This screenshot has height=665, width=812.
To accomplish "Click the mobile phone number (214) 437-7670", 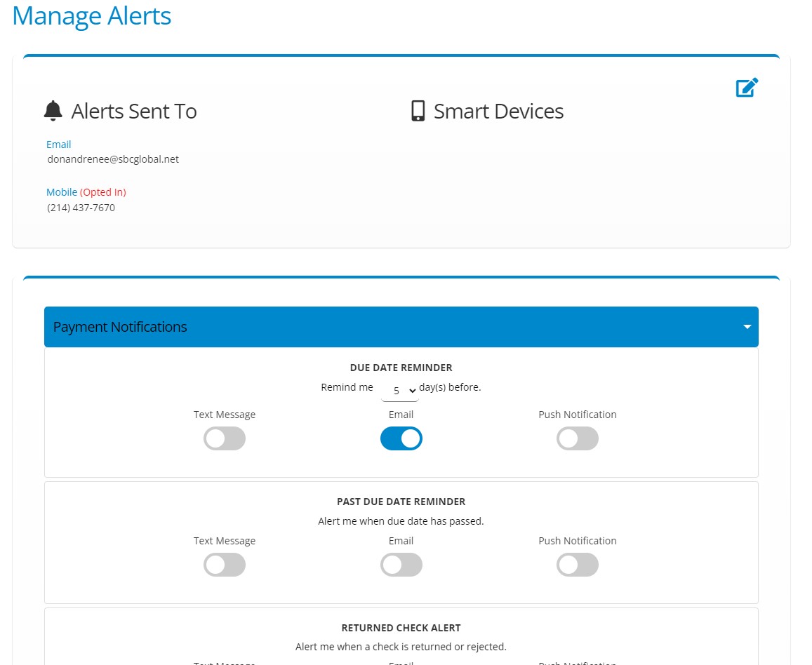I will coord(81,208).
